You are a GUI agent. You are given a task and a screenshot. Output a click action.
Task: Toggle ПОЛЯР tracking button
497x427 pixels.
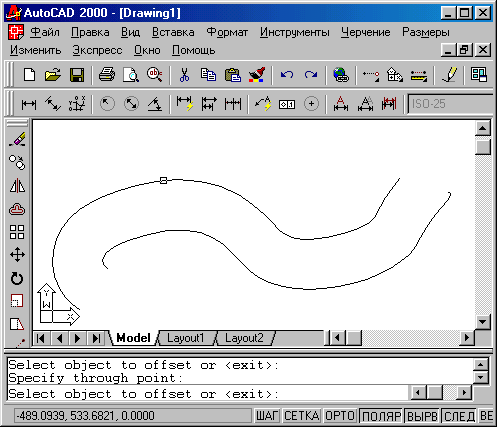tap(381, 416)
